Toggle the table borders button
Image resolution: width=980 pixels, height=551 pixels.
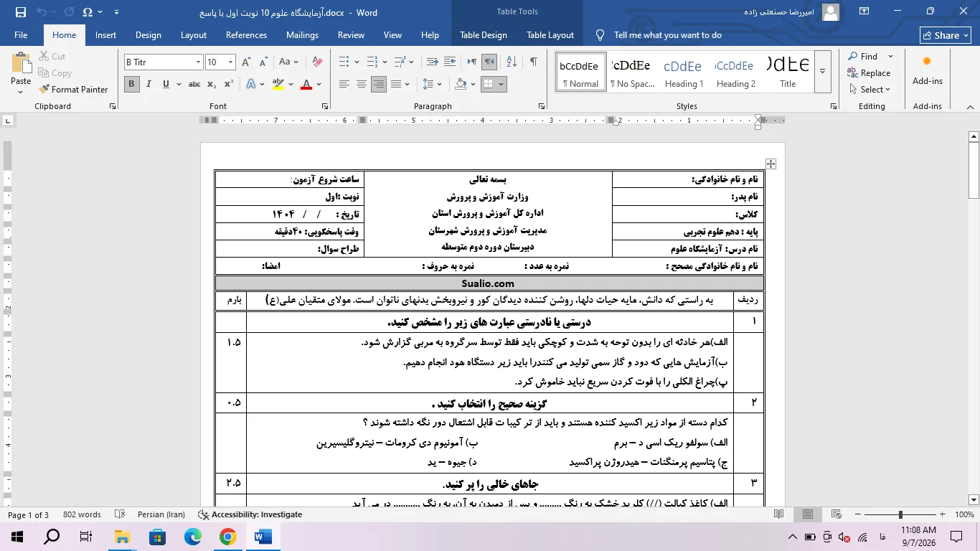pos(488,84)
